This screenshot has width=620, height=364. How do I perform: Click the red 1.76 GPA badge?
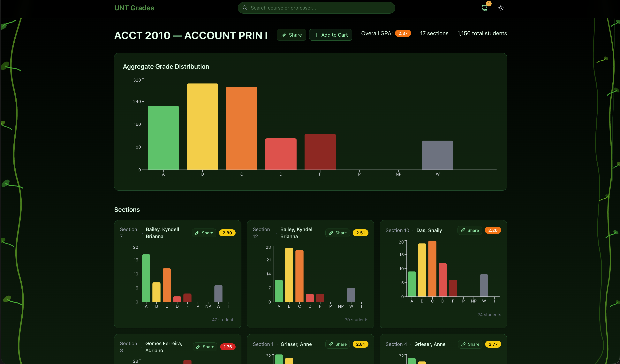[228, 347]
